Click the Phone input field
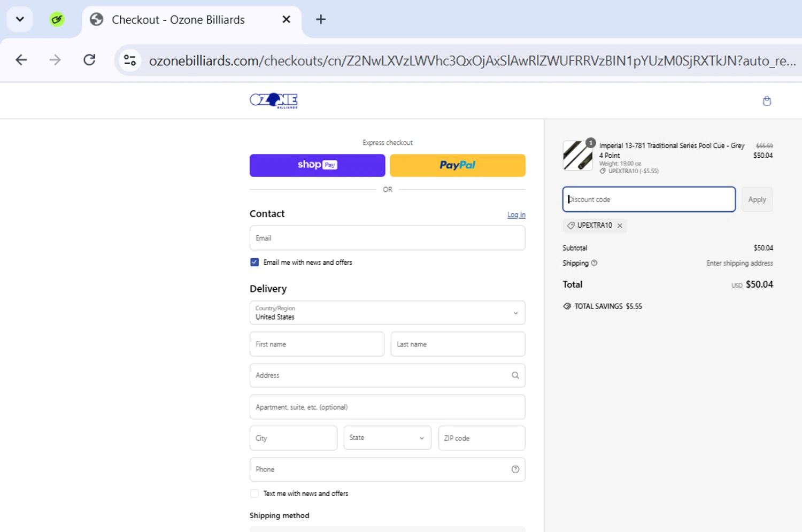Image resolution: width=802 pixels, height=532 pixels. tap(387, 469)
